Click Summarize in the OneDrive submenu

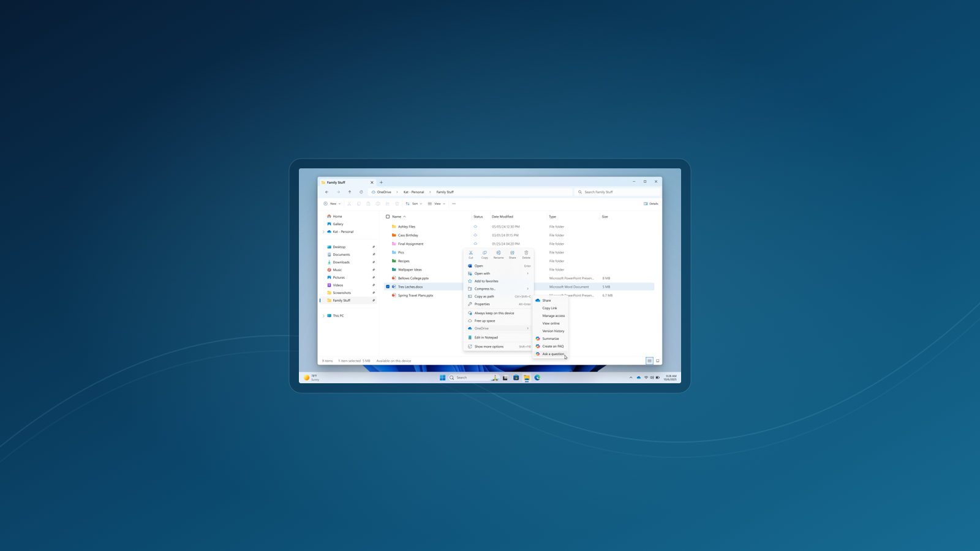pyautogui.click(x=551, y=339)
